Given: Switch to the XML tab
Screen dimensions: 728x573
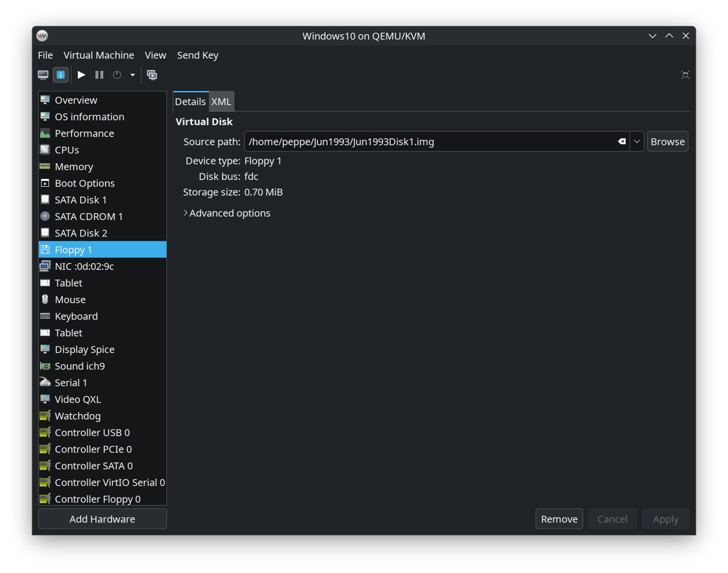Looking at the screenshot, I should pyautogui.click(x=221, y=102).
